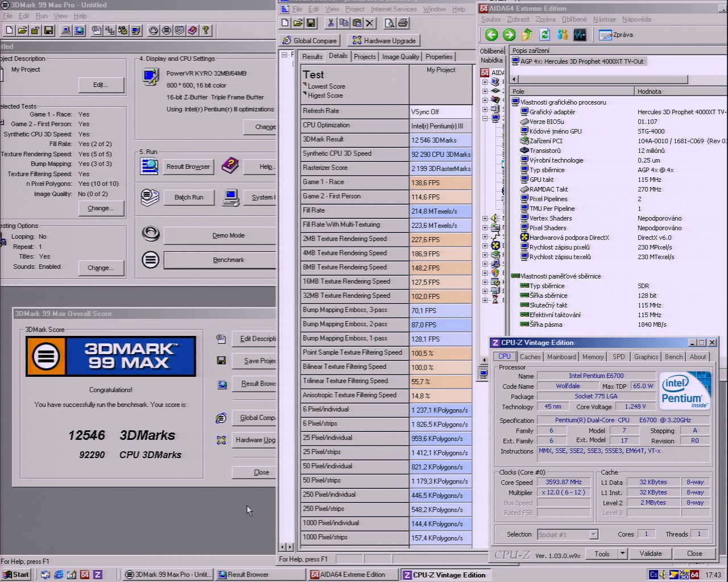Click the New project icon in 3DMark toolbar

[10, 30]
